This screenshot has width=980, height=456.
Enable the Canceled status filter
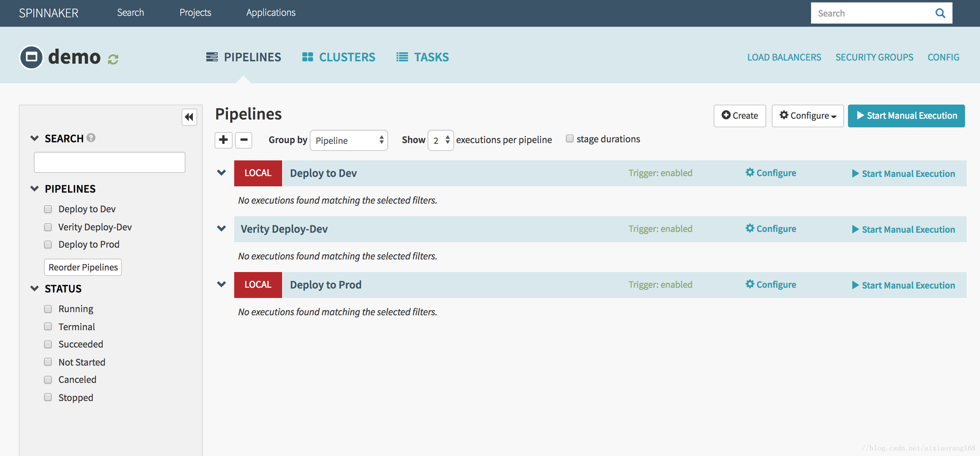coord(48,380)
